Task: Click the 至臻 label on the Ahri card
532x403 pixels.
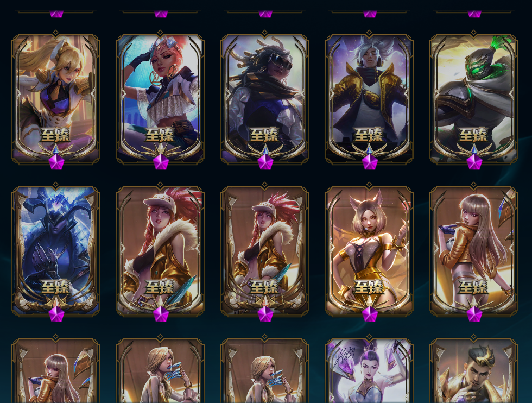Action: 369,287
